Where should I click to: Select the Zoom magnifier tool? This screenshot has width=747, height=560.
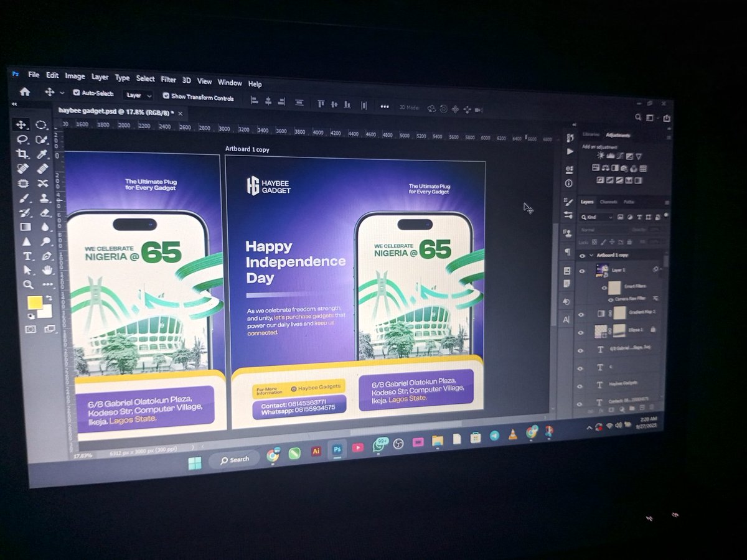click(x=28, y=284)
